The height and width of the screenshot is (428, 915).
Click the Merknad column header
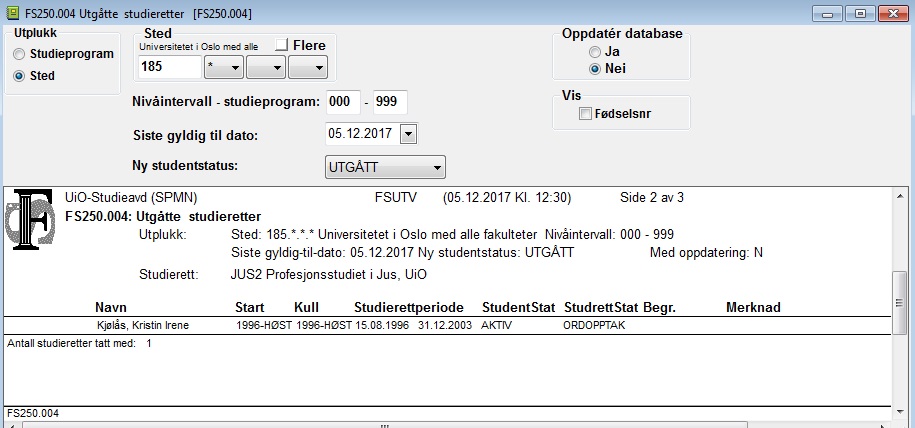coord(753,308)
